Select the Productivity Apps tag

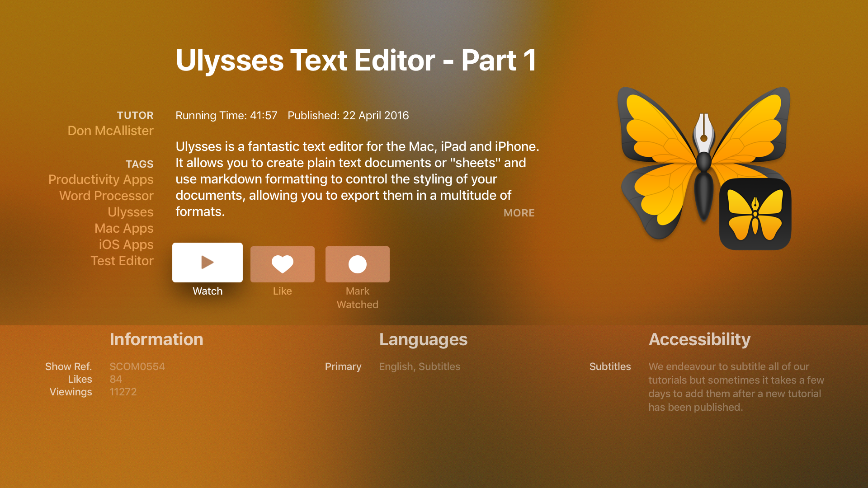101,179
